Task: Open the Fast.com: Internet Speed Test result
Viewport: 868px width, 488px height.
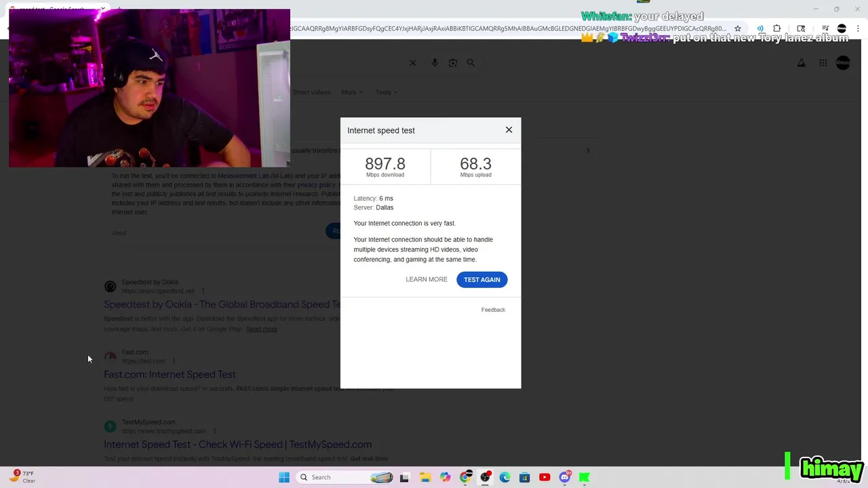Action: tap(170, 374)
